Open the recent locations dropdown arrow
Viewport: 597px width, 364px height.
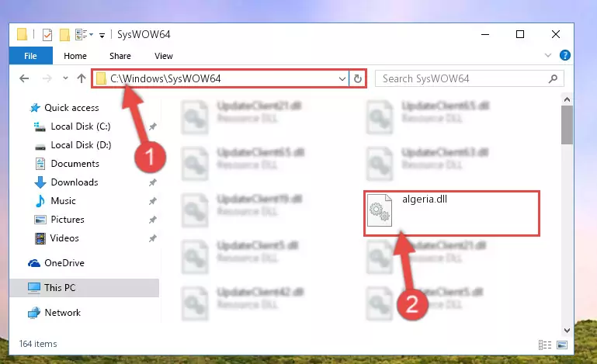[x=65, y=78]
